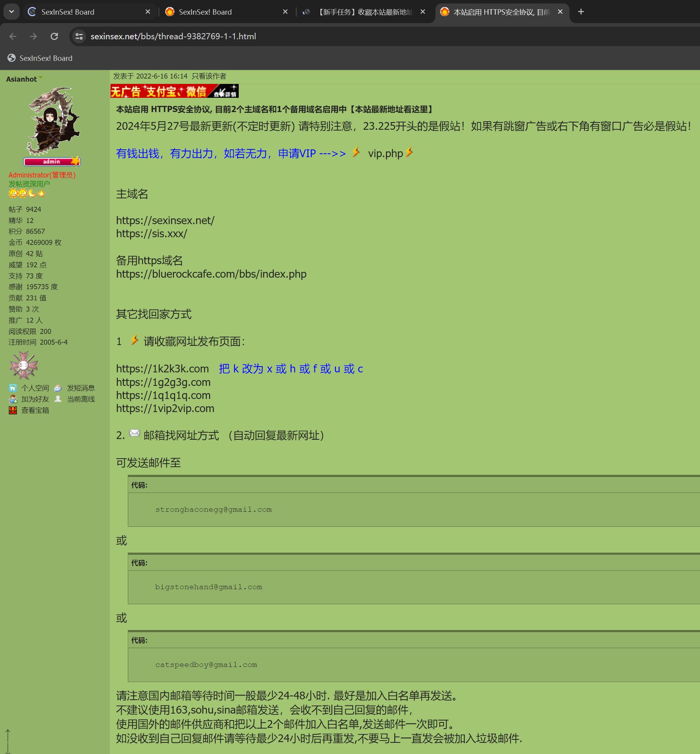Image resolution: width=700 pixels, height=754 pixels.
Task: Select the 本站启用 HTTPS安全协议 tab
Action: point(502,12)
